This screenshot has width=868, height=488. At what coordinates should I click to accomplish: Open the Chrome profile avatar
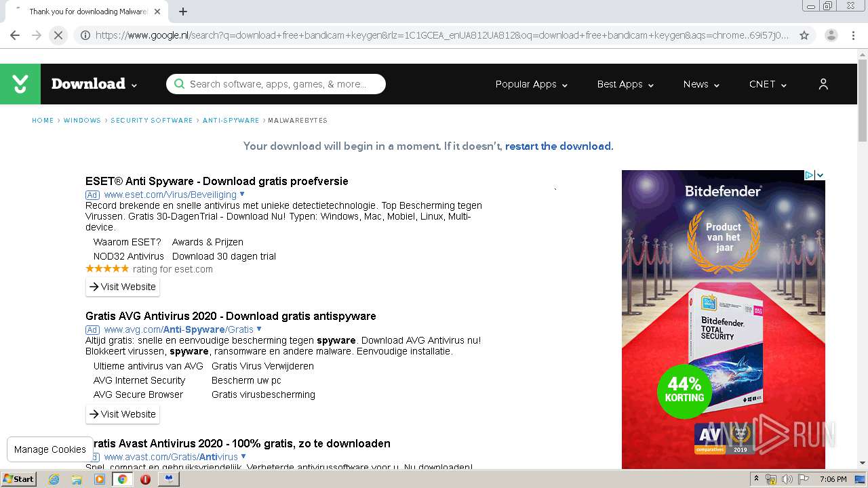point(831,35)
